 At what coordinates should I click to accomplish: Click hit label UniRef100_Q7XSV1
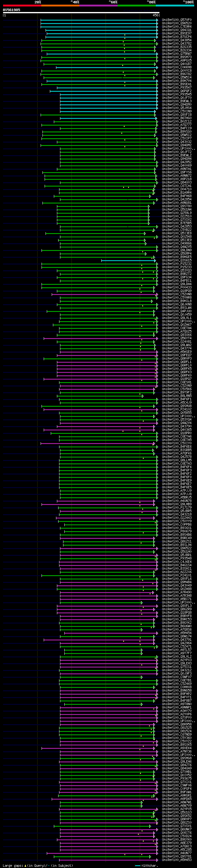coord(177,826)
